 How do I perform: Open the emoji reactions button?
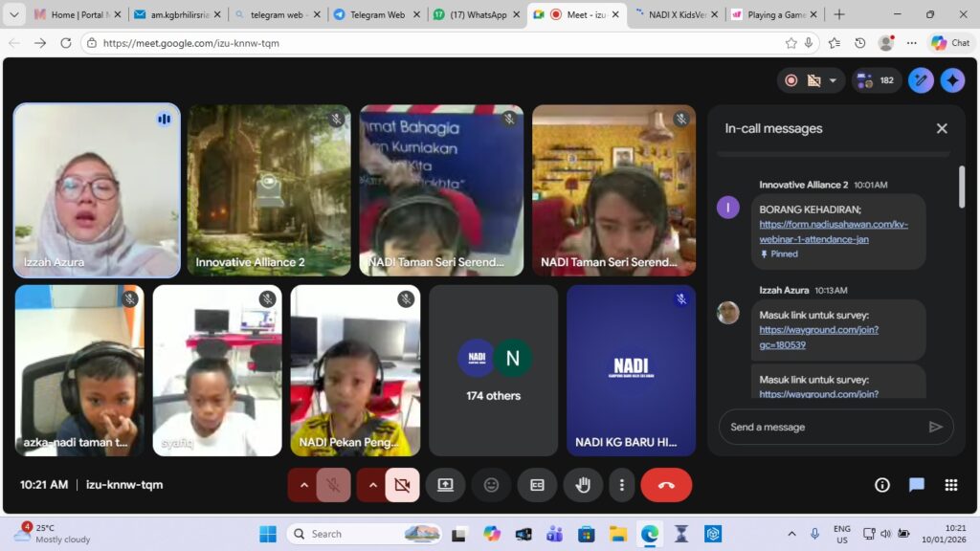tap(491, 485)
